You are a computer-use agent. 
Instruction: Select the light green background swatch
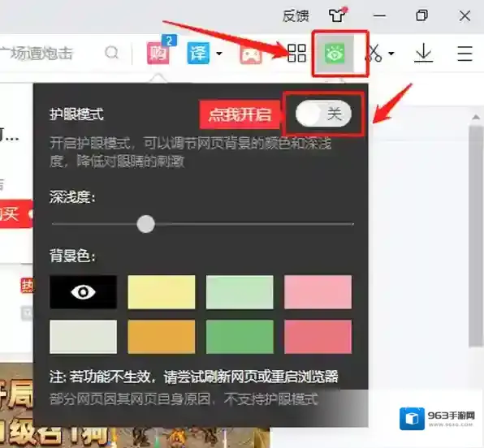(240, 292)
